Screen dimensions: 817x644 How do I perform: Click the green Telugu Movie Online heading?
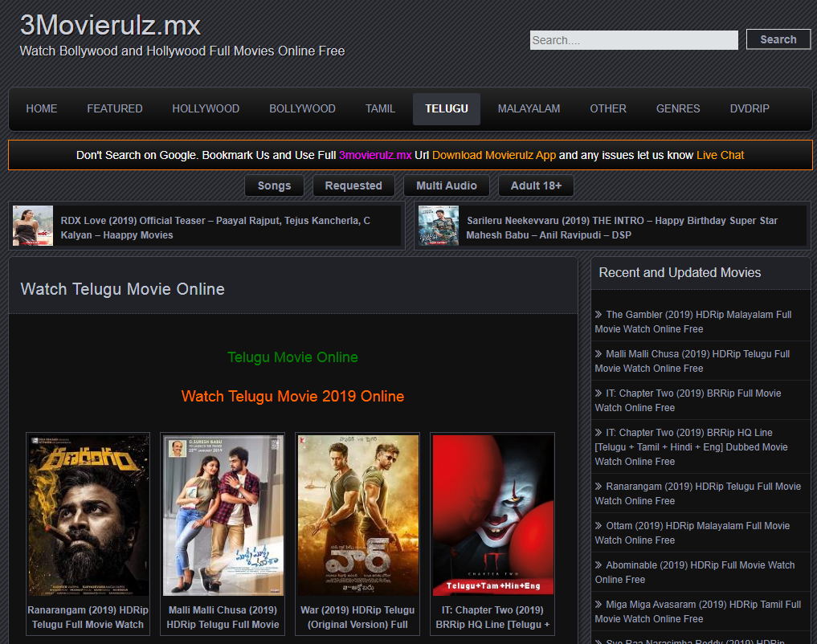pyautogui.click(x=293, y=357)
